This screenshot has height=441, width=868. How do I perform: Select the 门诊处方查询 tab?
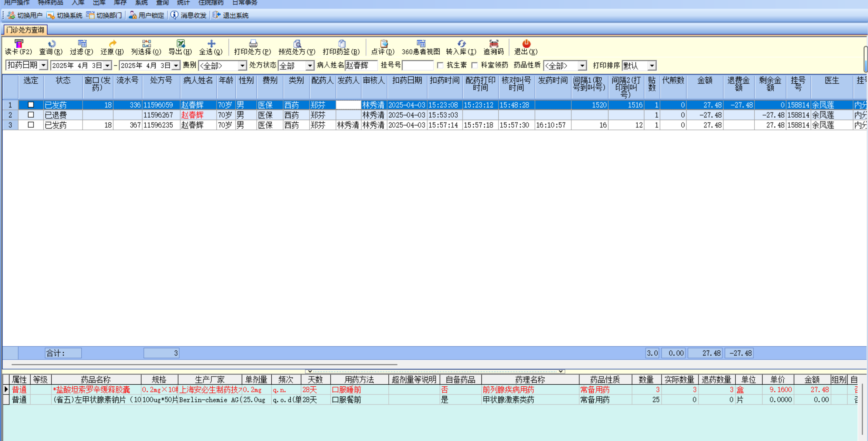click(x=25, y=30)
